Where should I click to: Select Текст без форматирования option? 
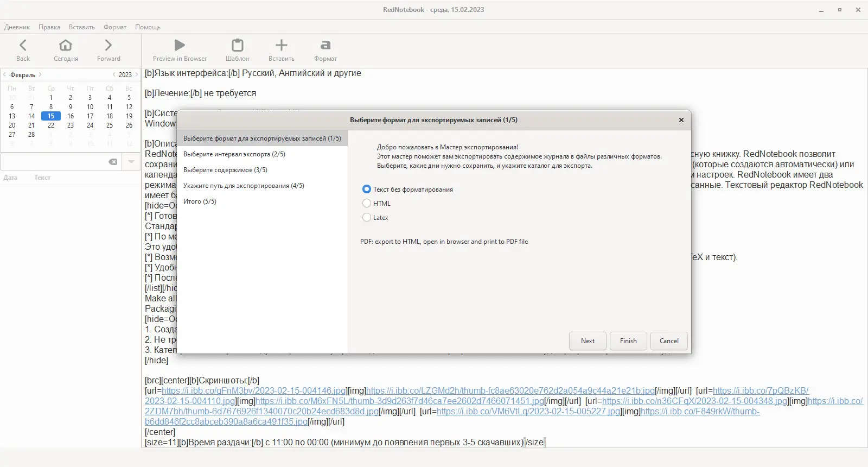pyautogui.click(x=407, y=189)
